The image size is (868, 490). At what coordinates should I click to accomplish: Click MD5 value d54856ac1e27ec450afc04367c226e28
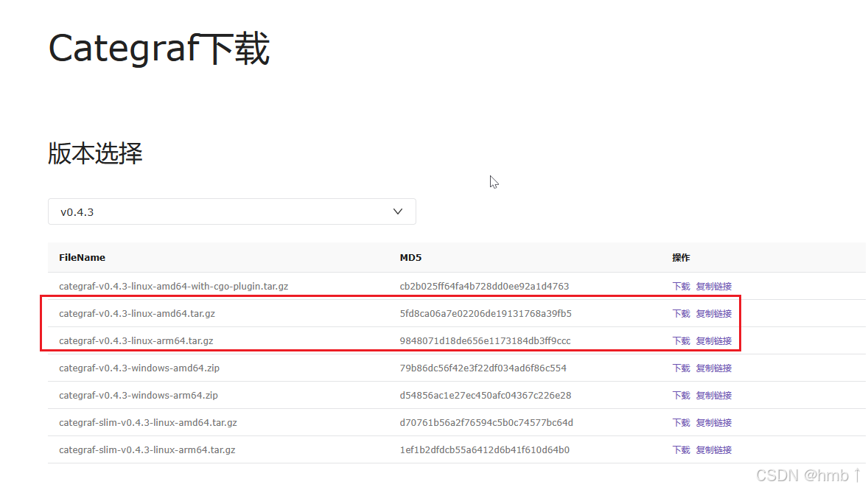tap(486, 396)
